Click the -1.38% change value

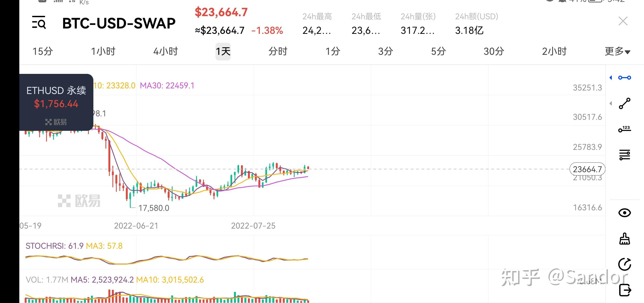(267, 31)
